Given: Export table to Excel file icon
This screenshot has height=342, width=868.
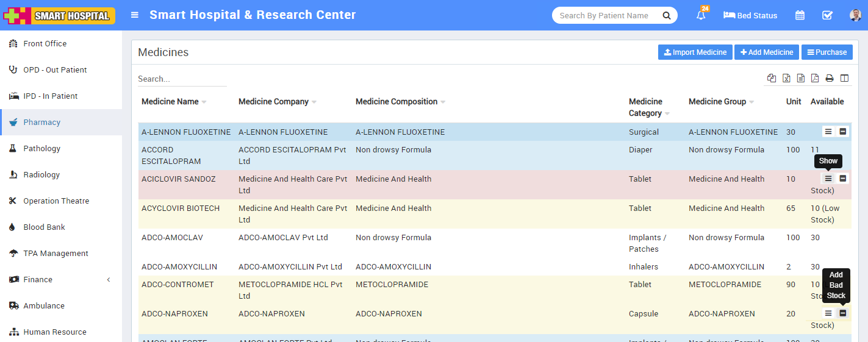Looking at the screenshot, I should point(786,78).
